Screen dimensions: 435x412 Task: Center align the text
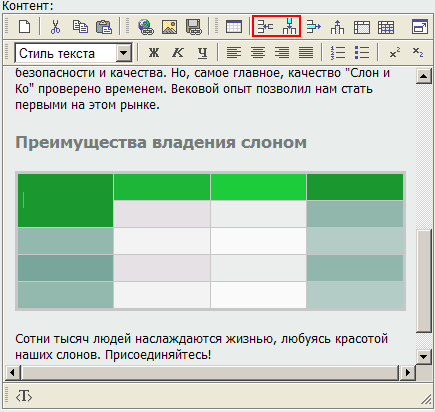coord(258,53)
